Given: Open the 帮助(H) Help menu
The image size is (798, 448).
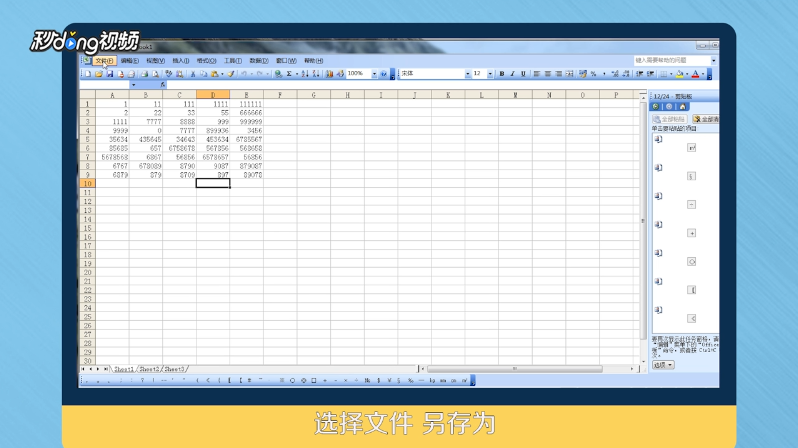Looking at the screenshot, I should [313, 61].
